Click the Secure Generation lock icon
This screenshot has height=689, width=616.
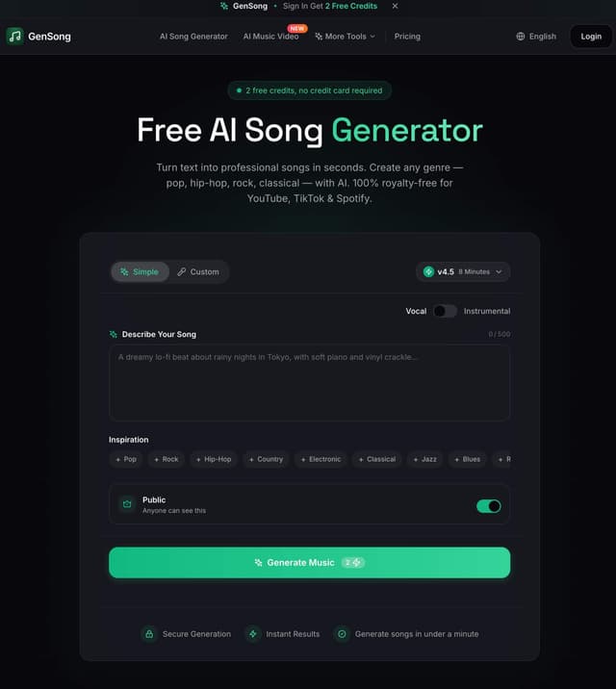pos(149,634)
